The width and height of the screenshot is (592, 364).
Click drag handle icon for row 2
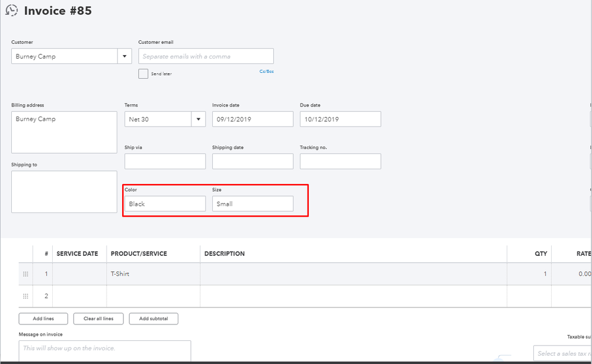click(x=25, y=296)
